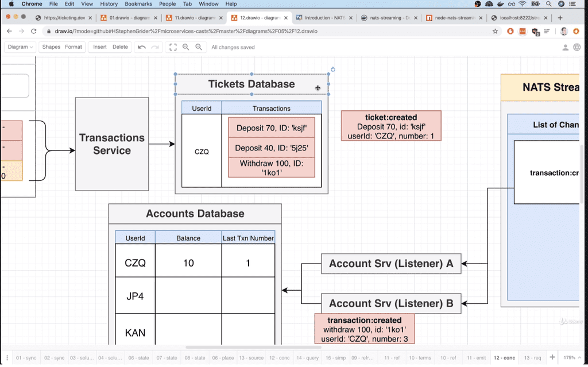
Task: Click the Insert button
Action: 100,47
